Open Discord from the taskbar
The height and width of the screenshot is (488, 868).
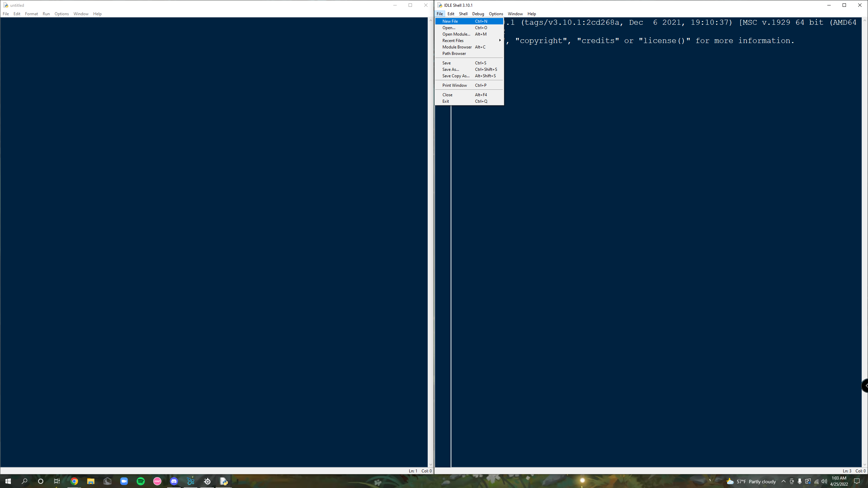(x=174, y=481)
